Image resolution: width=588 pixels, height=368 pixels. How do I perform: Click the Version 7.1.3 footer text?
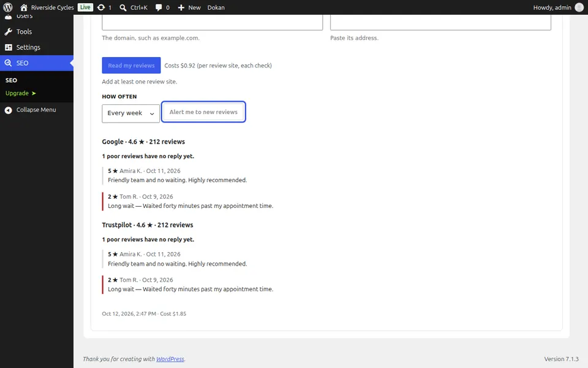point(562,359)
